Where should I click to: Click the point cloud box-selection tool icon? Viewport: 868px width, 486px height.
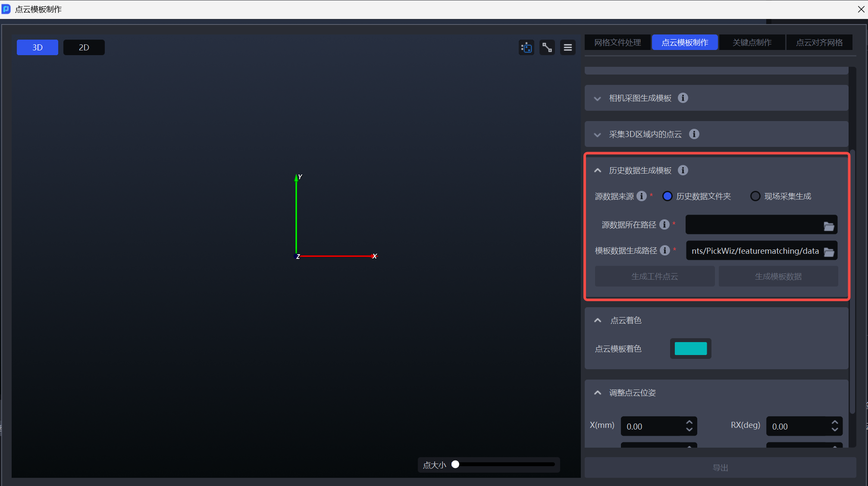pos(526,47)
